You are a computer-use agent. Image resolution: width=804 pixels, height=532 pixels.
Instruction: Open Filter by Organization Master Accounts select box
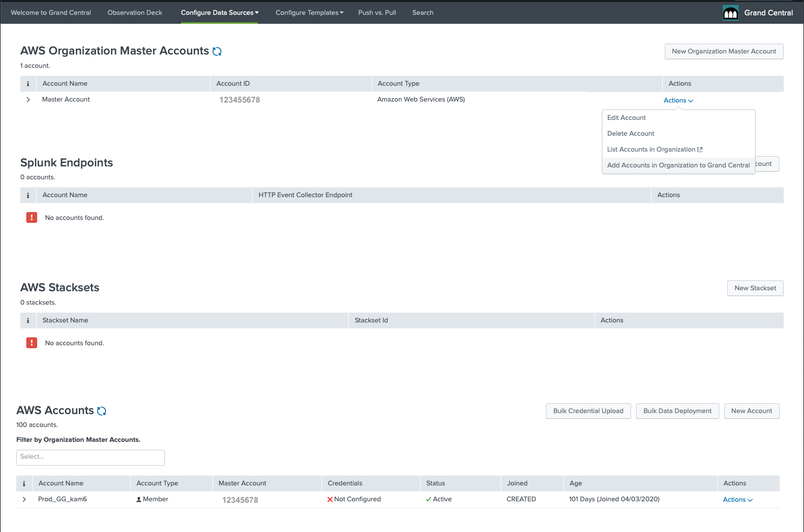(91, 458)
